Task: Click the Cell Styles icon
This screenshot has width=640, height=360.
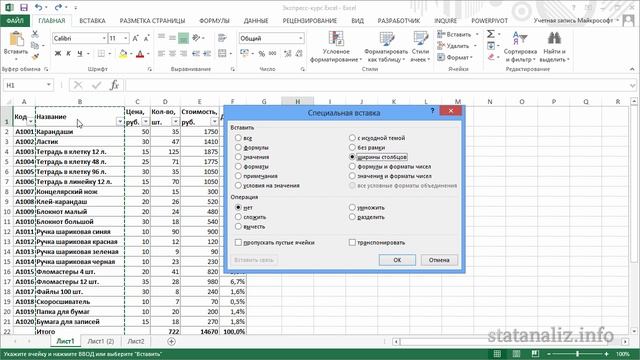Action: 420,39
